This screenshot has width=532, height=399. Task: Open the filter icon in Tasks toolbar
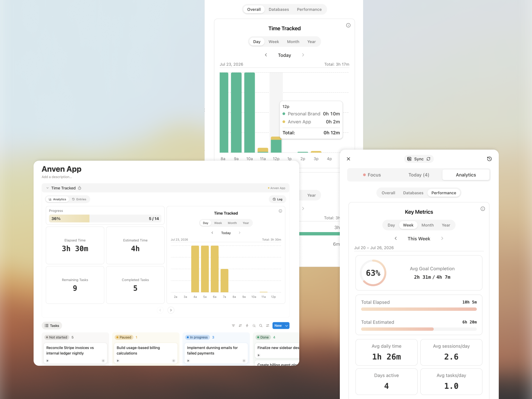(x=233, y=326)
